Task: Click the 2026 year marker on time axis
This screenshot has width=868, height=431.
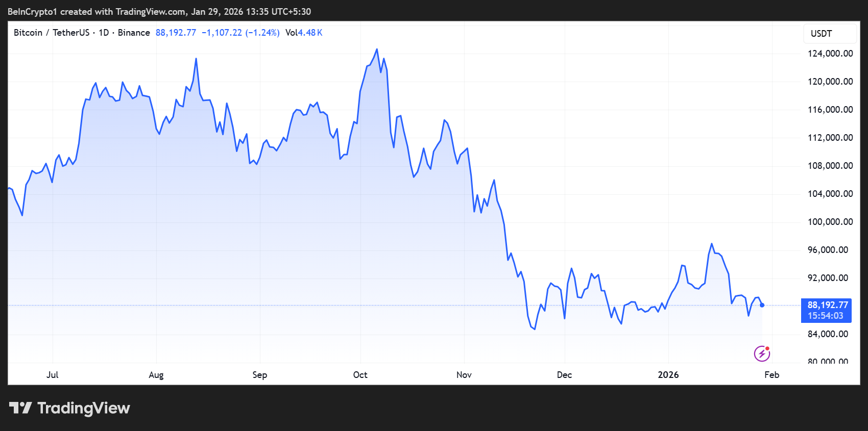Action: coord(668,375)
